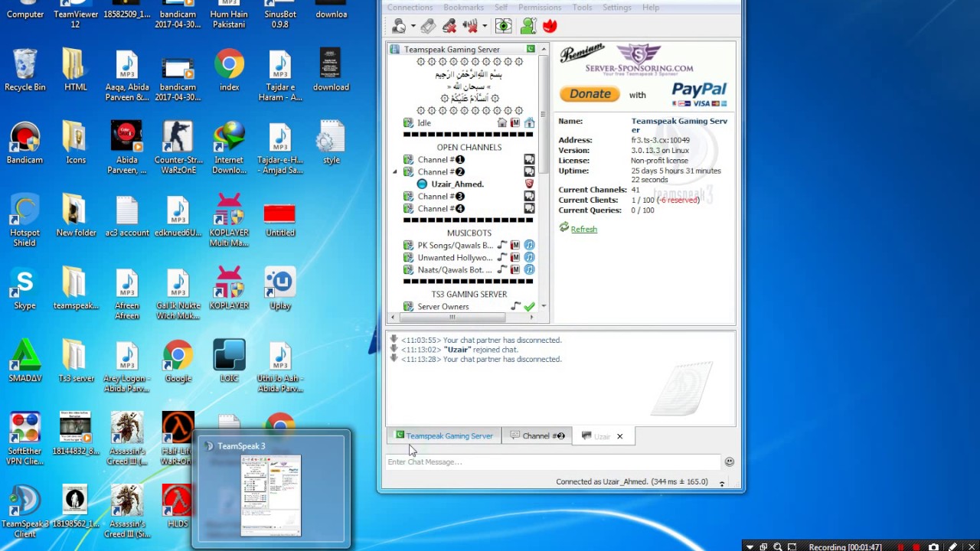Select the Hotspot Shield desktop icon
Screen dimensions: 980x551
[x=24, y=220]
